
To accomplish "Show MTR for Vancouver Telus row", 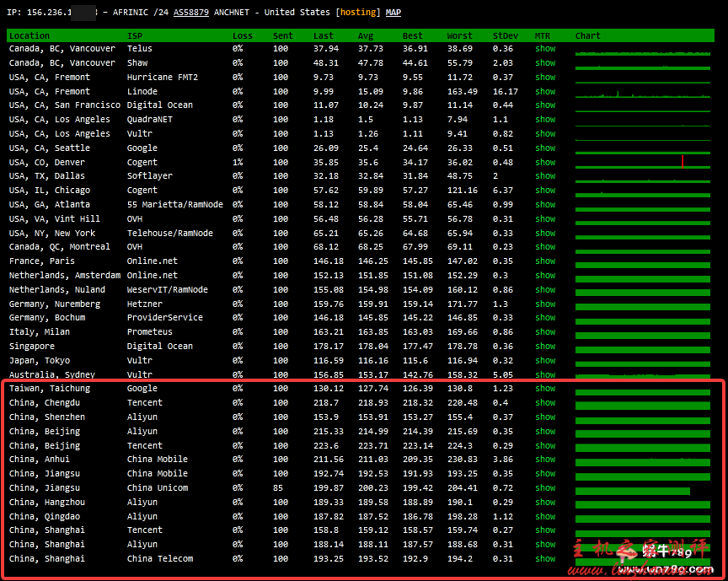I will click(x=545, y=49).
